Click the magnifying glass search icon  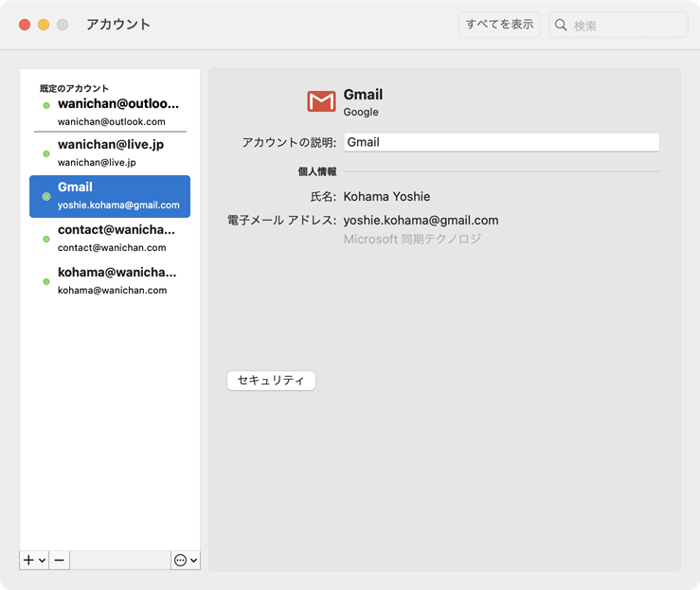coord(561,25)
